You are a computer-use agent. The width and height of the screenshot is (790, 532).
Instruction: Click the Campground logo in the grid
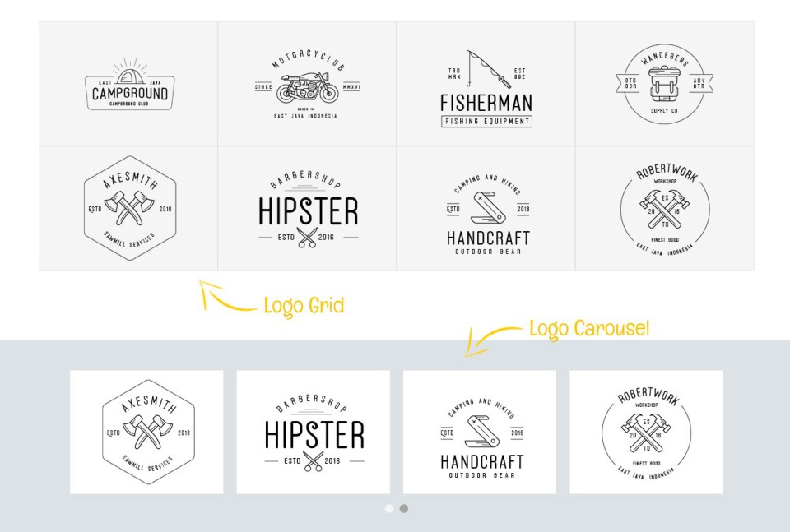128,84
